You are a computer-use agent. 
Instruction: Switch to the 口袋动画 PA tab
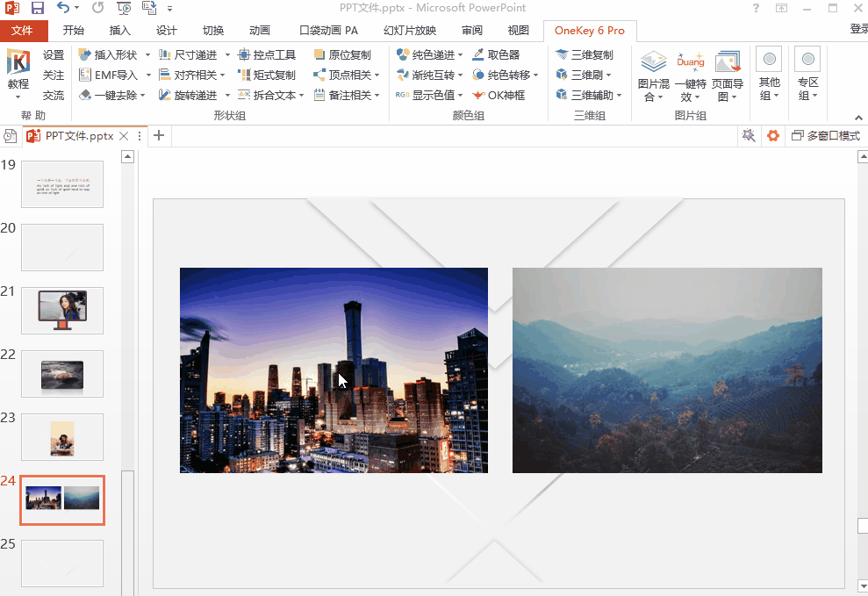(328, 31)
